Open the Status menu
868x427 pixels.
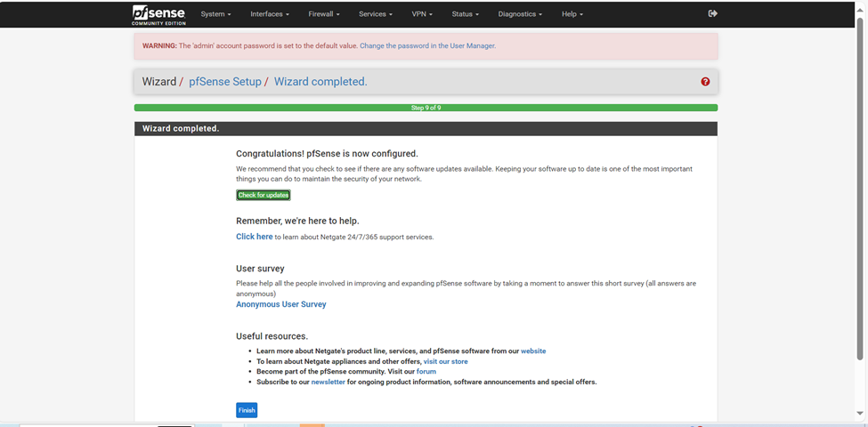click(x=465, y=14)
